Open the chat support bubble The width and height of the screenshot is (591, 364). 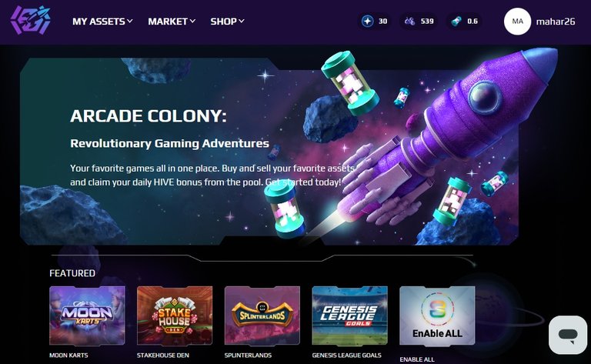coord(568,335)
